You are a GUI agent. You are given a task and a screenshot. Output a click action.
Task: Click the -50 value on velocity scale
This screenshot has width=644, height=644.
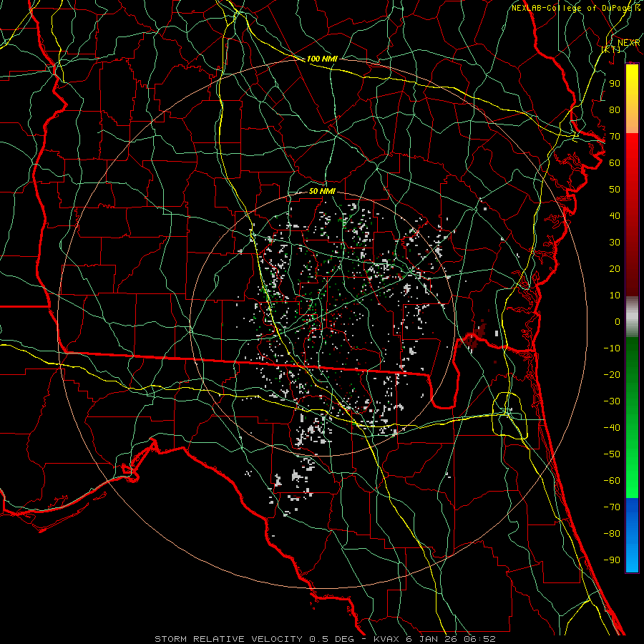click(612, 454)
